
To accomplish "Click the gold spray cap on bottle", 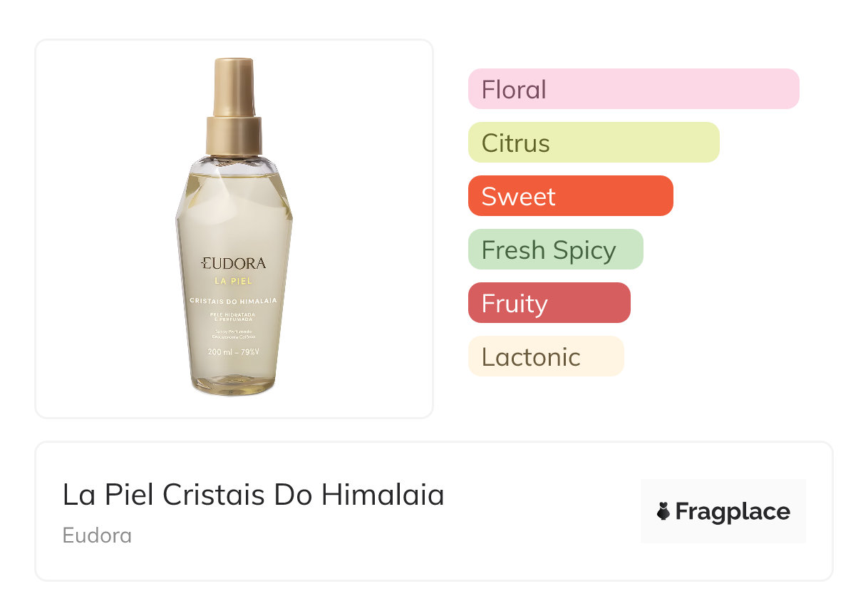I will pyautogui.click(x=234, y=86).
